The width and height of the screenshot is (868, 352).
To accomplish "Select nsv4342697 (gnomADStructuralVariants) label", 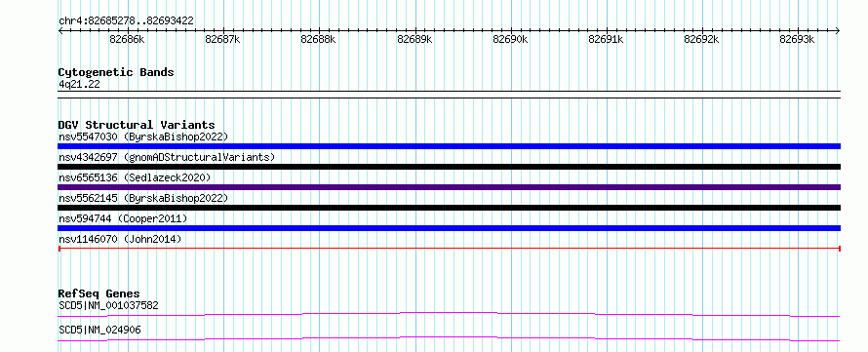I will pyautogui.click(x=167, y=157).
